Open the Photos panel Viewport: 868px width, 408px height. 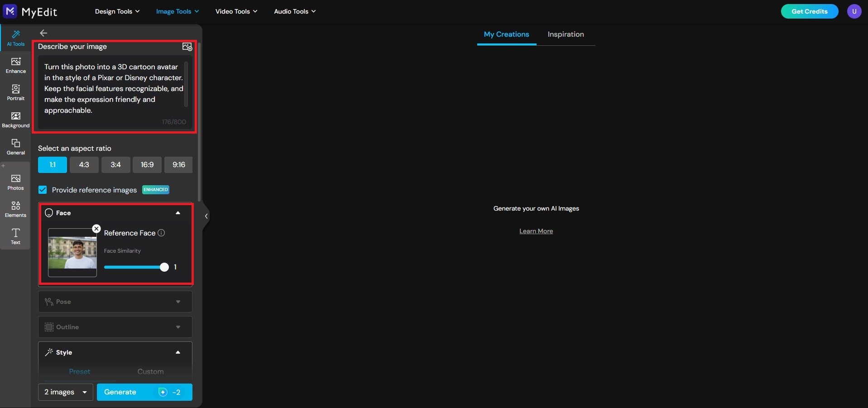[x=15, y=182]
